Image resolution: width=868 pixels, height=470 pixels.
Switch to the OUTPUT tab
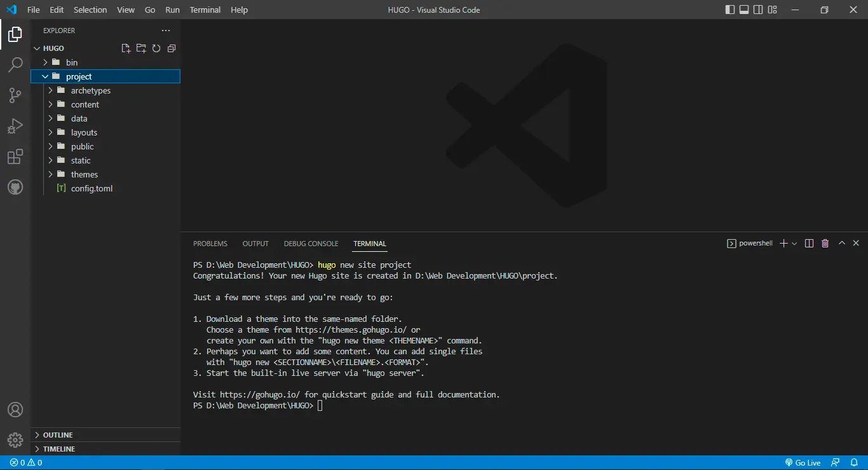coord(255,244)
